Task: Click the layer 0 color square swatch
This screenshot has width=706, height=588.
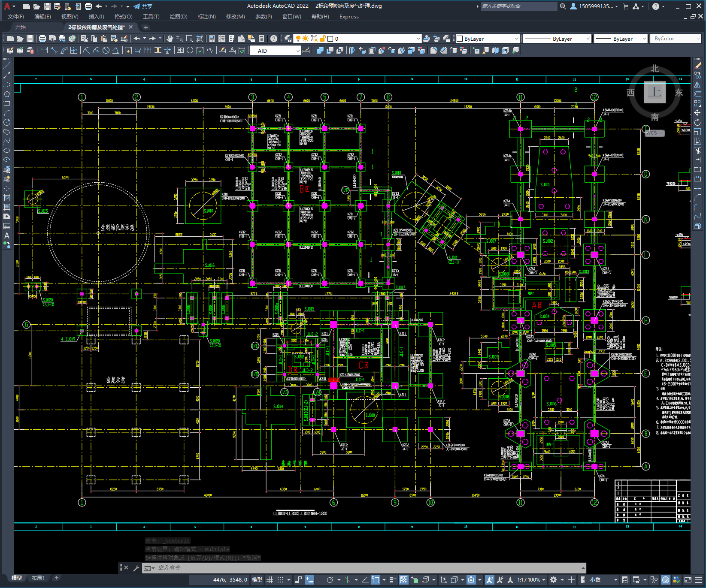Action: (330, 39)
